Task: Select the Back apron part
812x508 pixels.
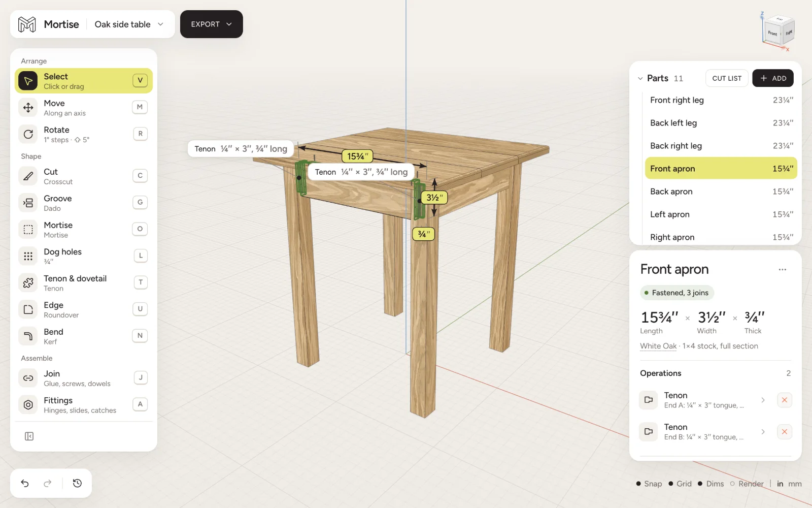Action: tap(721, 192)
